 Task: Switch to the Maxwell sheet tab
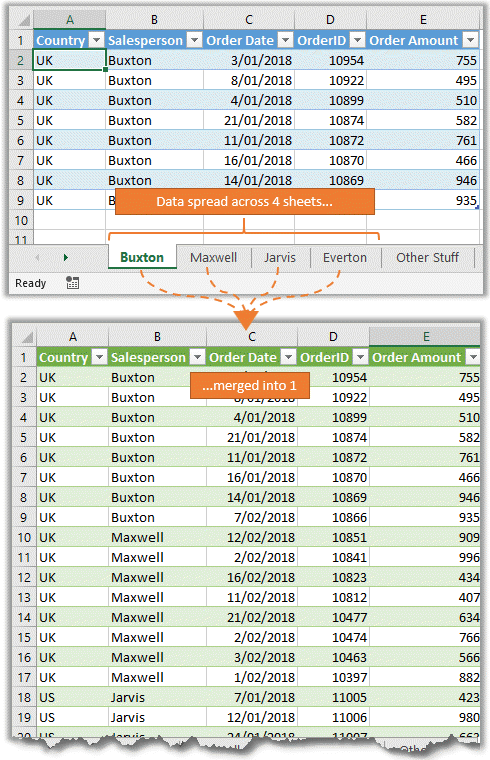(213, 257)
